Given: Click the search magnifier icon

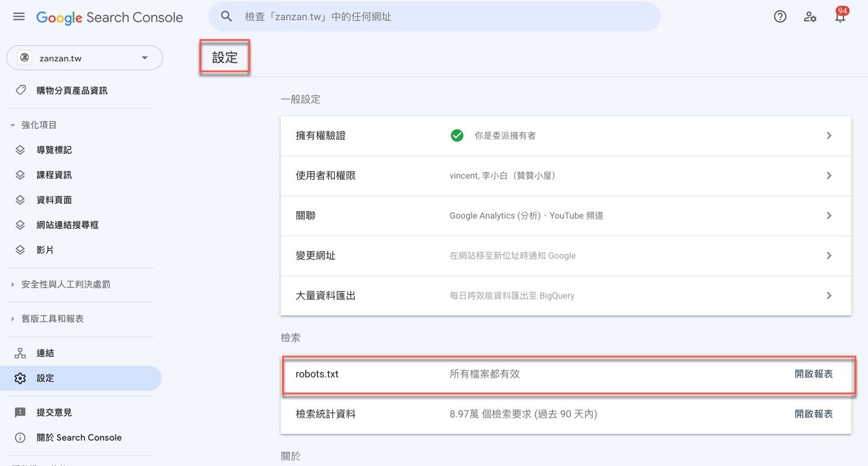Looking at the screenshot, I should tap(227, 17).
